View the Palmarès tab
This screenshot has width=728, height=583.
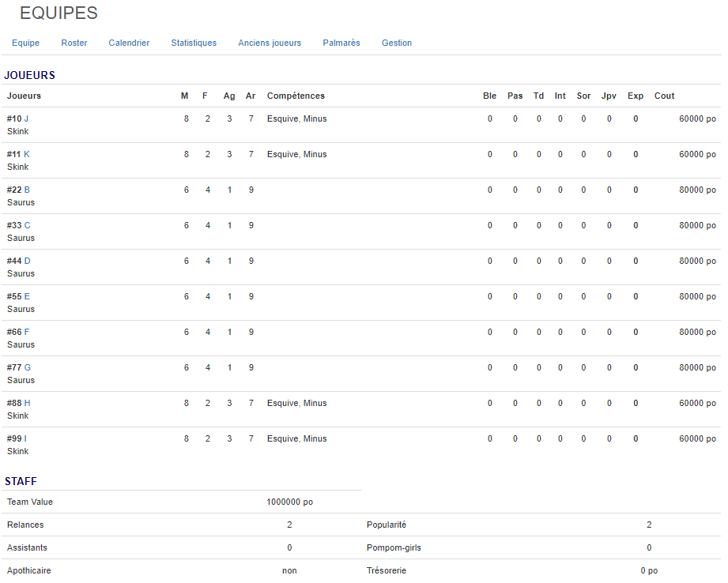(x=341, y=43)
